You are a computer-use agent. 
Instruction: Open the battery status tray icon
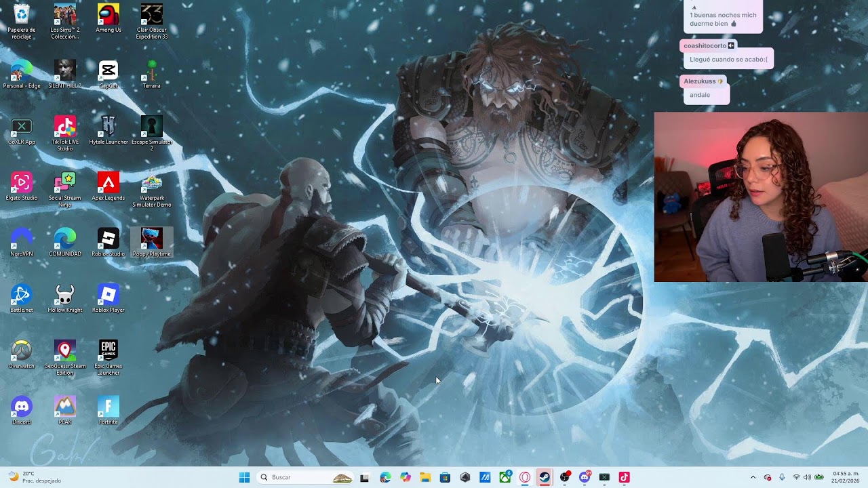819,477
